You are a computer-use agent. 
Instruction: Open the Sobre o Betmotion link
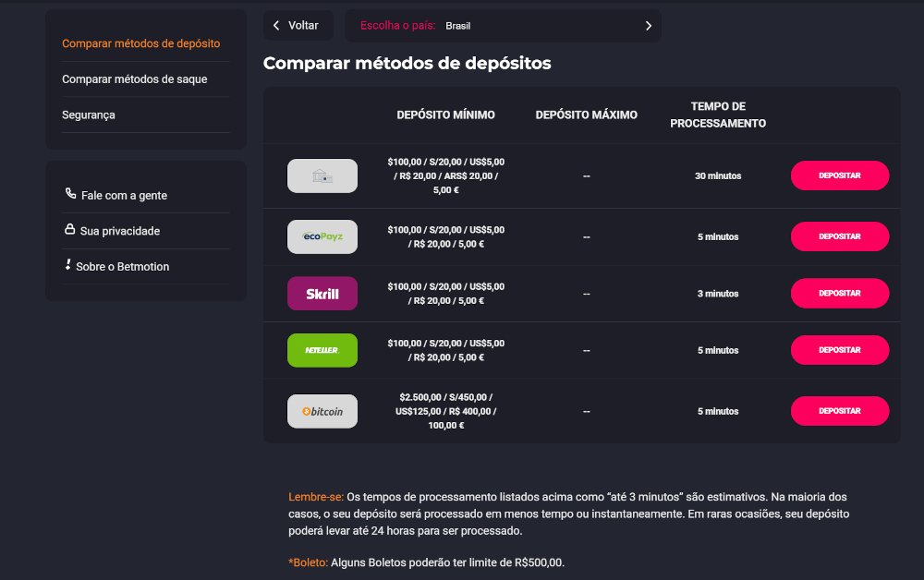point(125,266)
